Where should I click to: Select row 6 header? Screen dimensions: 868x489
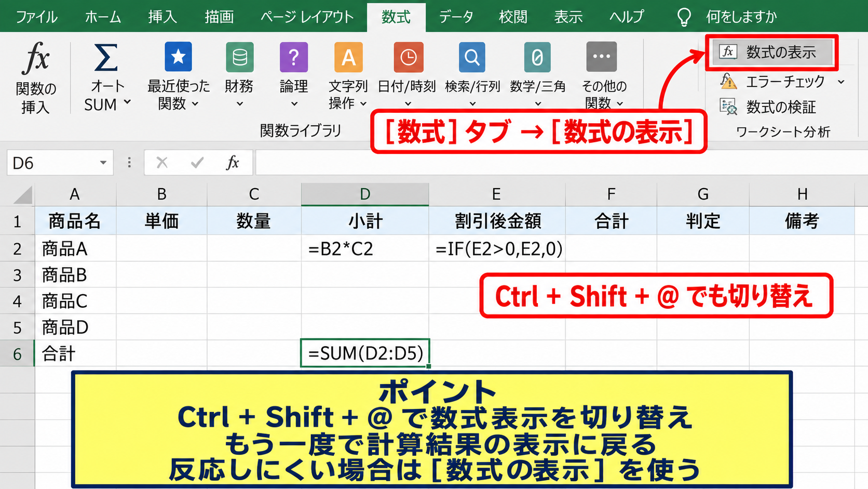click(x=17, y=354)
